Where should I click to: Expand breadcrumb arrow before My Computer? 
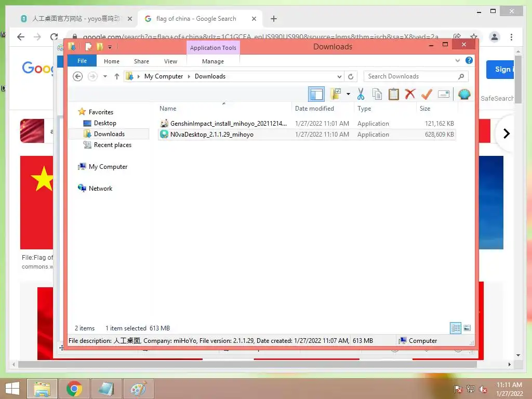[x=138, y=76]
